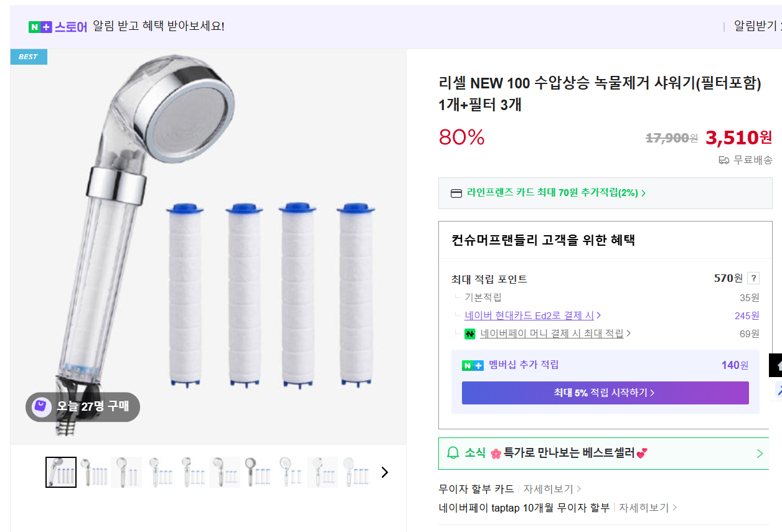The width and height of the screenshot is (782, 532).
Task: Click the question mark help icon beside 570원
Action: [753, 278]
